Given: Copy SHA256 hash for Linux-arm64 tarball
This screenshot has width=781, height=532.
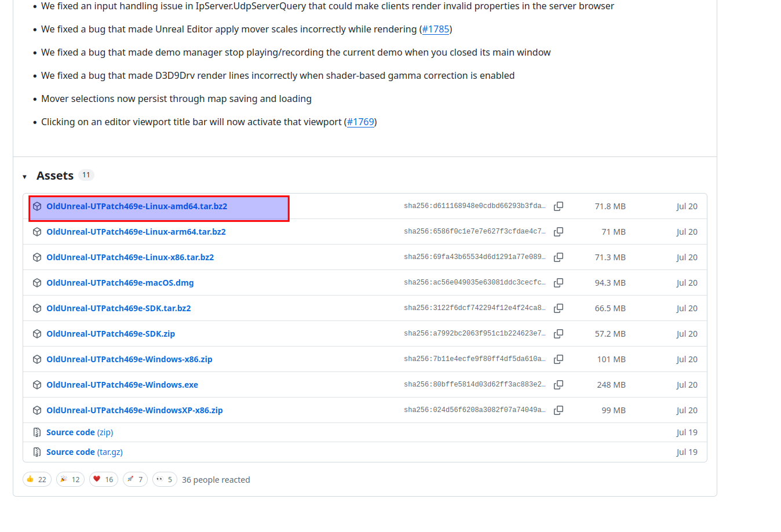Looking at the screenshot, I should click(x=559, y=232).
